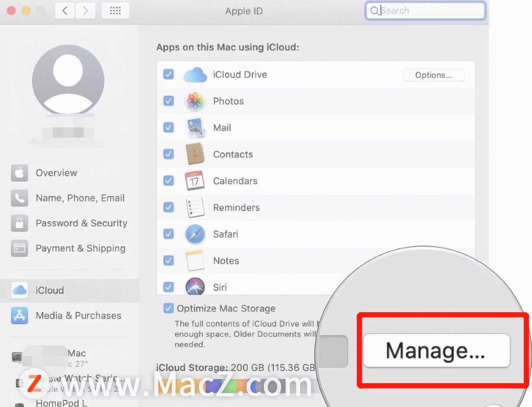
Task: Select the iCloud Drive cloud icon
Action: pos(195,74)
